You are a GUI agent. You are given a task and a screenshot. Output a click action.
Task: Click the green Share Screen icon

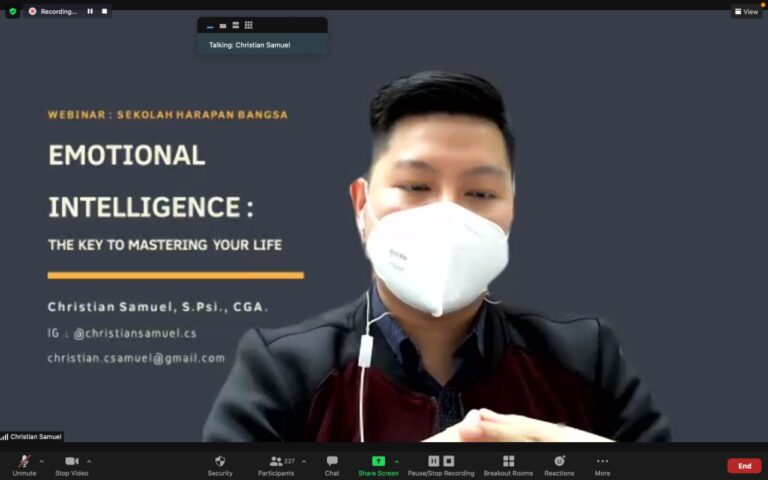(x=378, y=461)
